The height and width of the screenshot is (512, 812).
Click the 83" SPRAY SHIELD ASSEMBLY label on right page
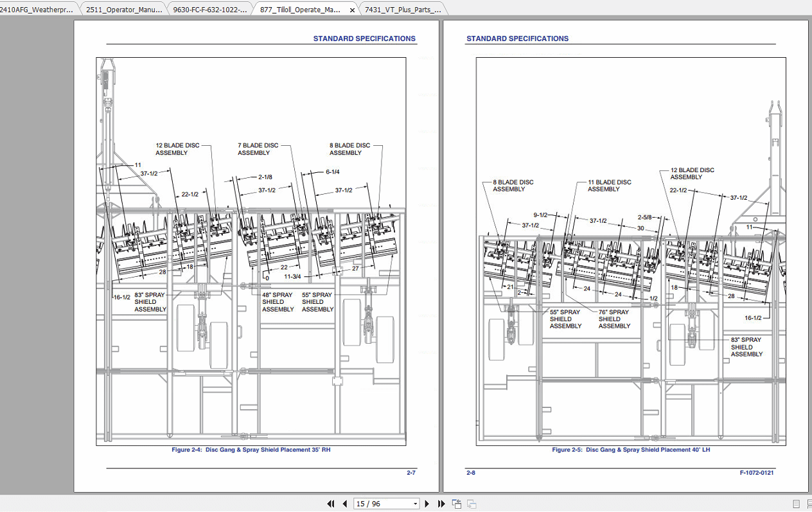click(746, 347)
